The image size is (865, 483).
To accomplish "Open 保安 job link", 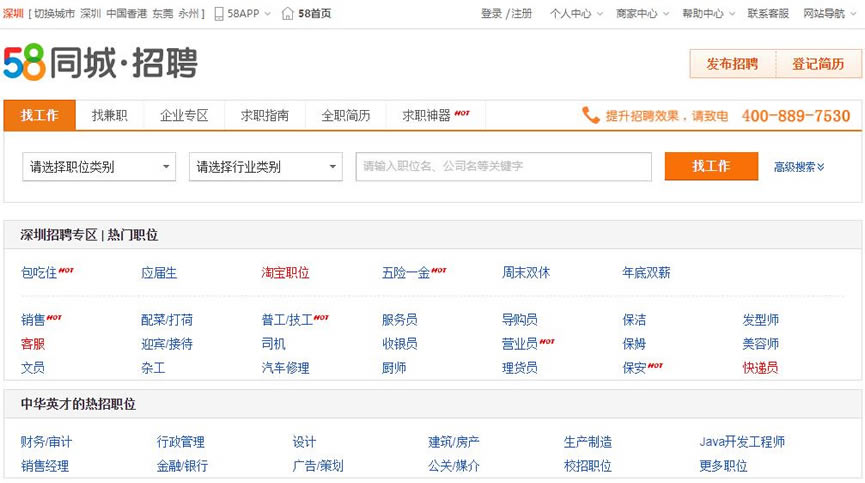I will 634,368.
